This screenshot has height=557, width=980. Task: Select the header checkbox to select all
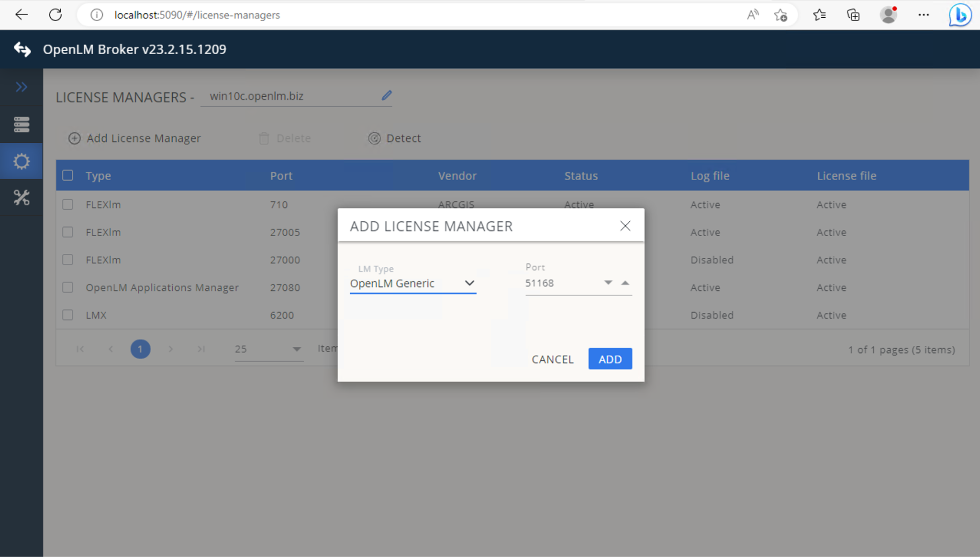coord(67,175)
